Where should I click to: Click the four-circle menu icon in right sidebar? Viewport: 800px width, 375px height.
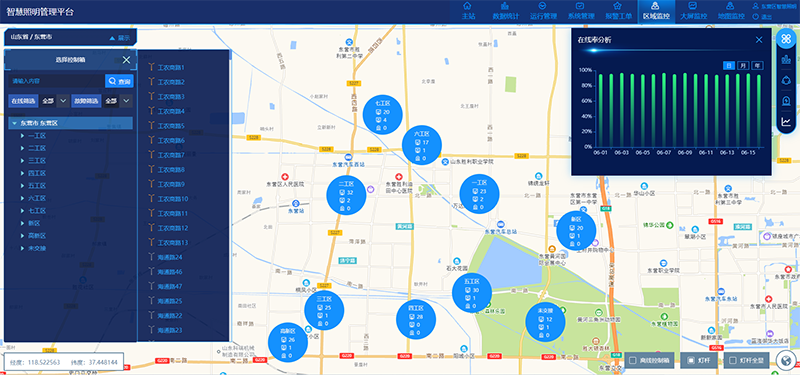(786, 39)
